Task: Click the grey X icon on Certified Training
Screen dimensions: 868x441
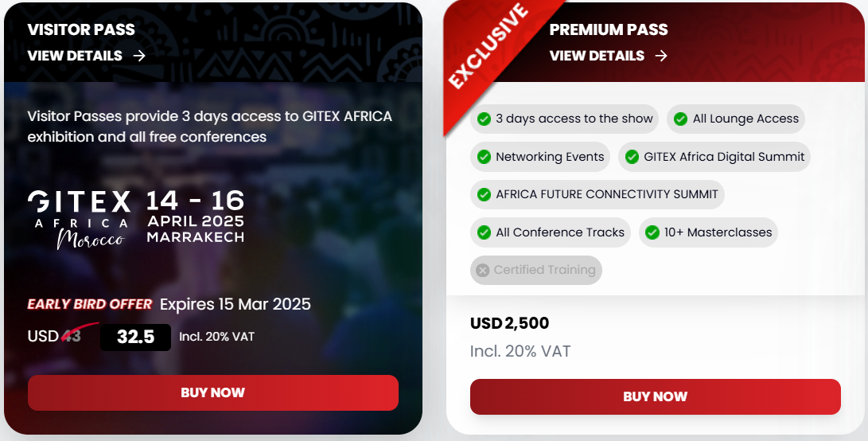Action: pyautogui.click(x=483, y=271)
